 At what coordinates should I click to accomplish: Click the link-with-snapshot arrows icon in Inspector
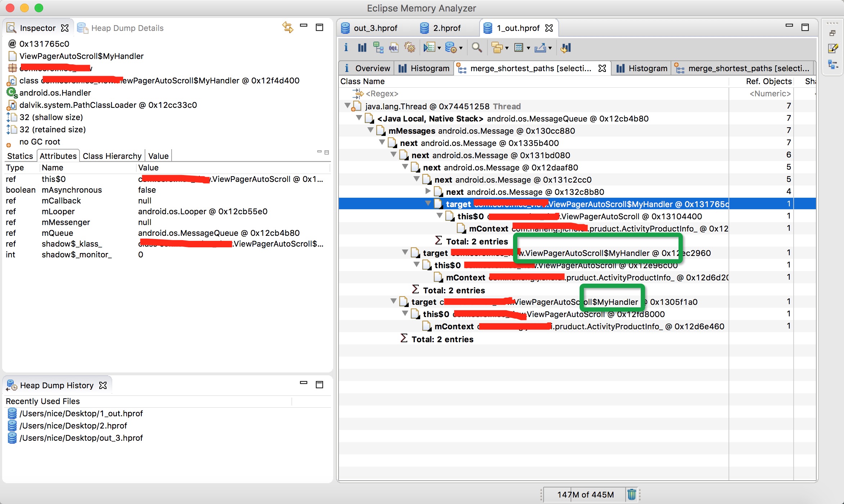click(288, 27)
